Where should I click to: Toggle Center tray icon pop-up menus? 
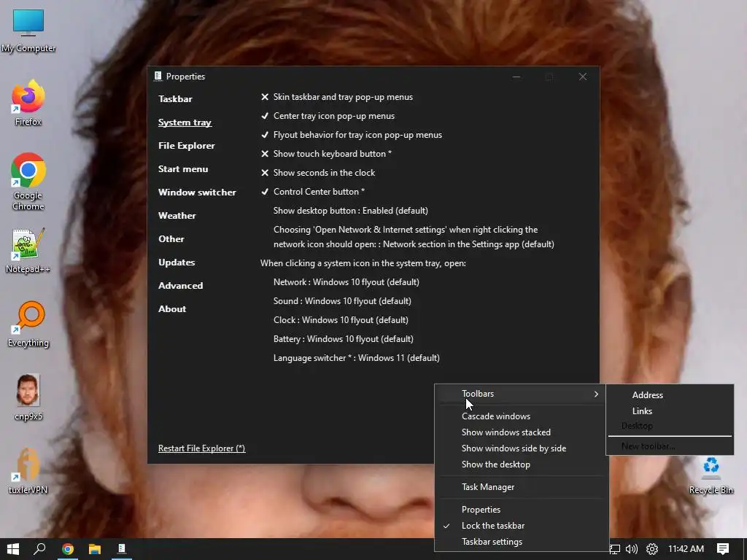(x=328, y=116)
